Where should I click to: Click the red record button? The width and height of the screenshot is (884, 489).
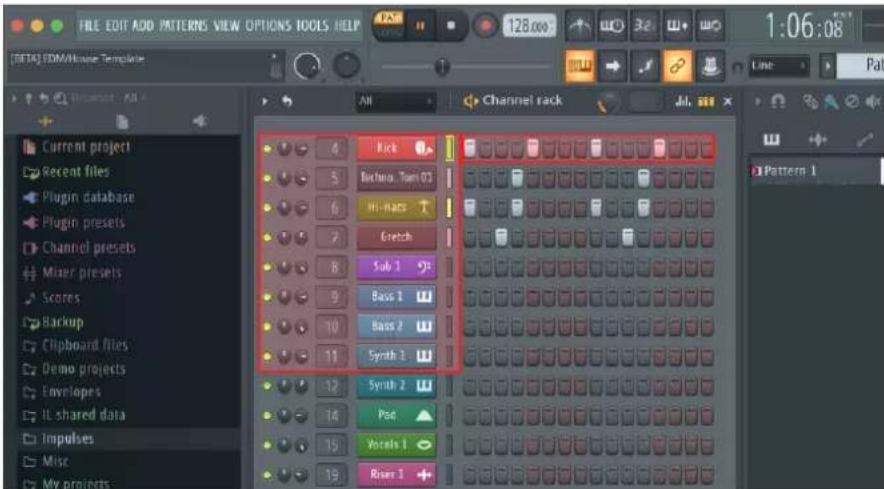484,26
